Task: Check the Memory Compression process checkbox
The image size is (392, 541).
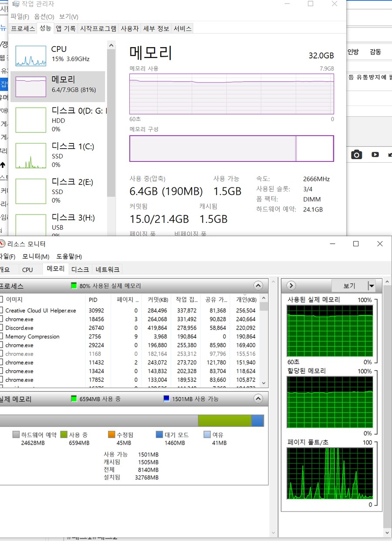Action: click(1, 337)
